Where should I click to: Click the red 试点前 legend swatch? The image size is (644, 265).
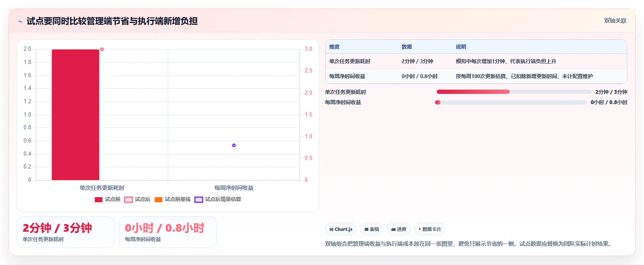(x=99, y=199)
